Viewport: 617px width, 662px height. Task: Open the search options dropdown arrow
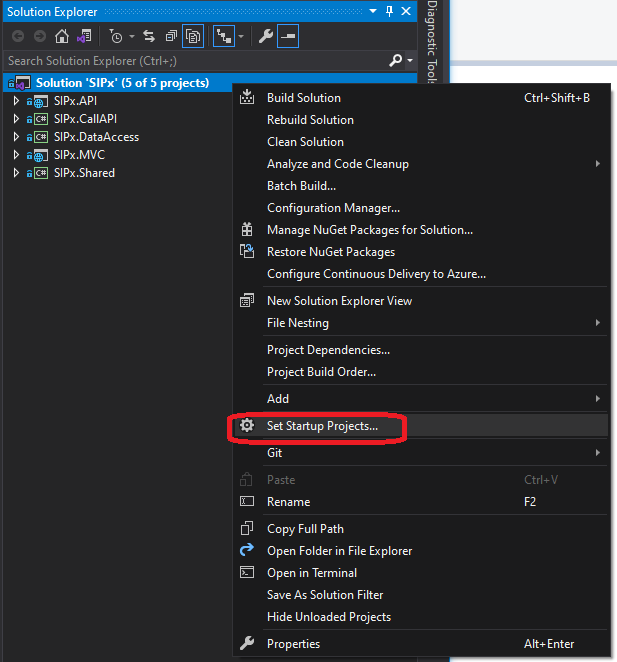pyautogui.click(x=410, y=61)
